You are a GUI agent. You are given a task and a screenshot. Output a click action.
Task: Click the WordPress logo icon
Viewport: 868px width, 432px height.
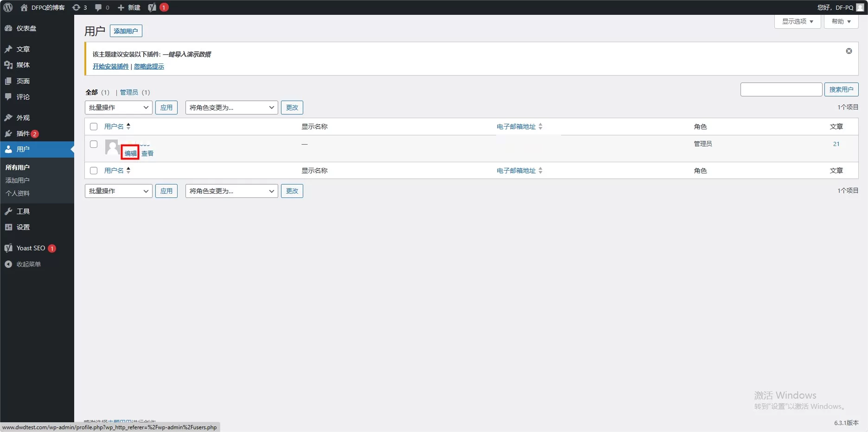click(8, 7)
